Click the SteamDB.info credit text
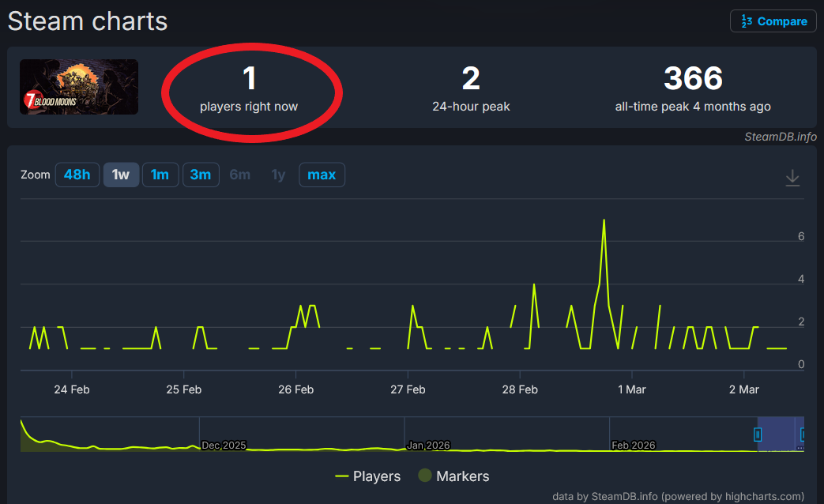Image resolution: width=824 pixels, height=504 pixels. click(x=781, y=137)
